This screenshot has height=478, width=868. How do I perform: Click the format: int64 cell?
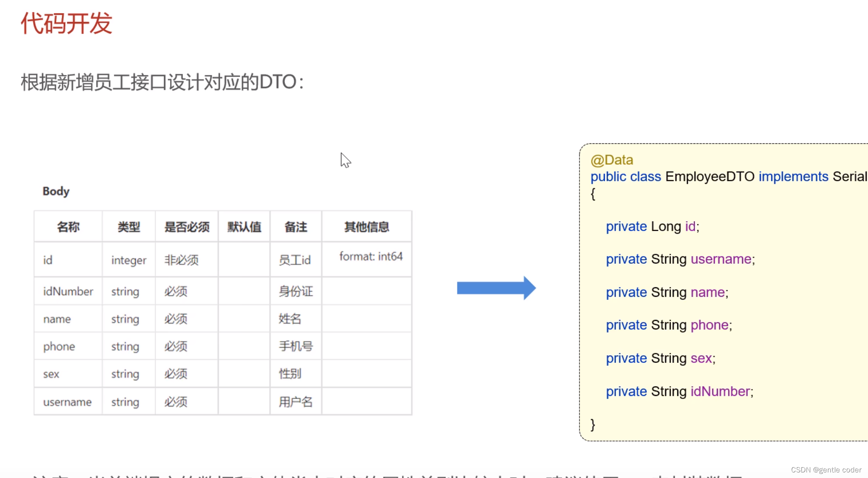[371, 256]
